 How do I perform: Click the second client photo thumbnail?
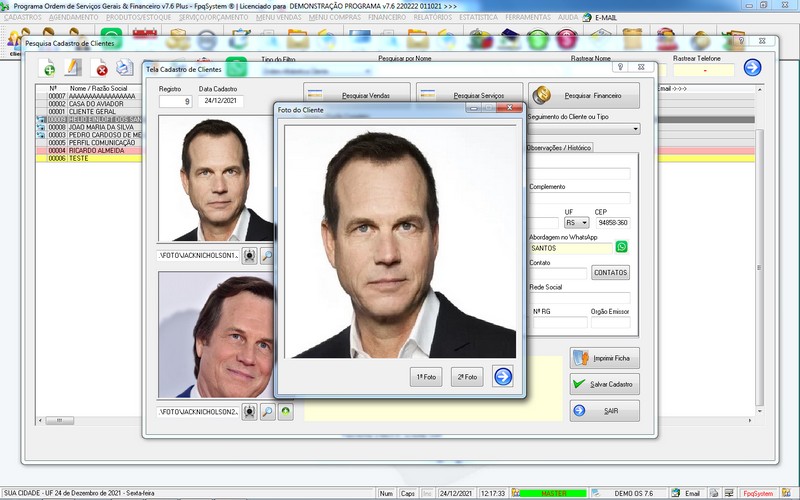pos(216,335)
